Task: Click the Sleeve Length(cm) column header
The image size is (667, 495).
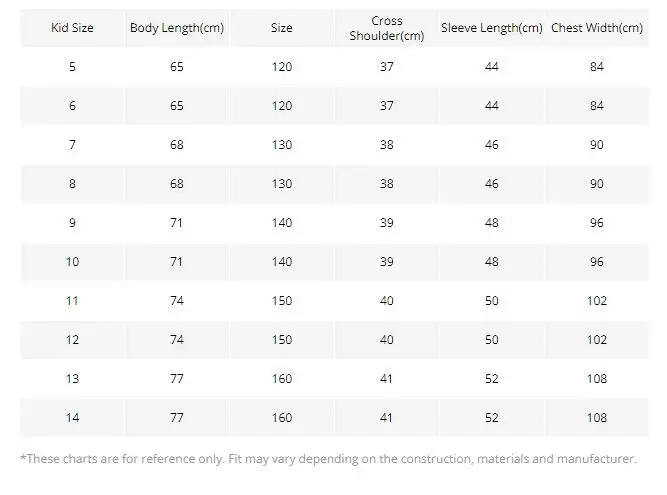Action: coord(492,28)
